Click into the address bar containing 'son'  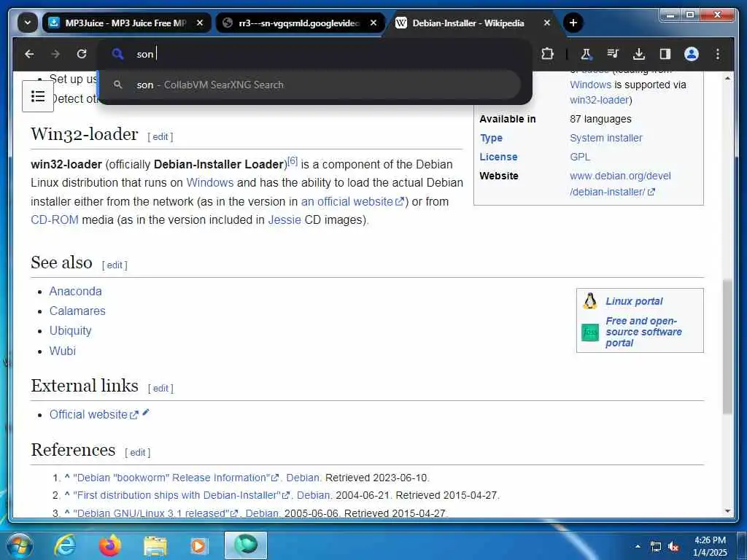314,54
